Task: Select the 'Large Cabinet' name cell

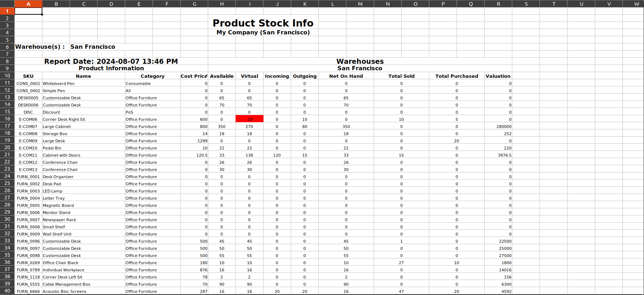Action: (x=84, y=126)
